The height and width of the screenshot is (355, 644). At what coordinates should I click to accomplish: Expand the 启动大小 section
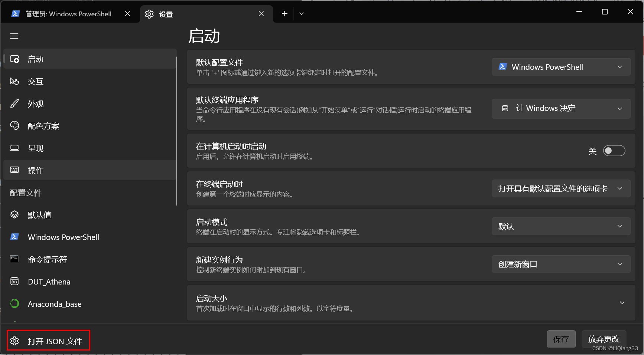coord(622,303)
